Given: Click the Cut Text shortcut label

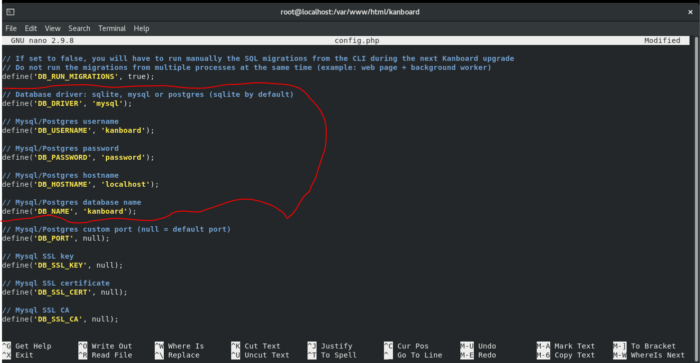Looking at the screenshot, I should tap(262, 346).
